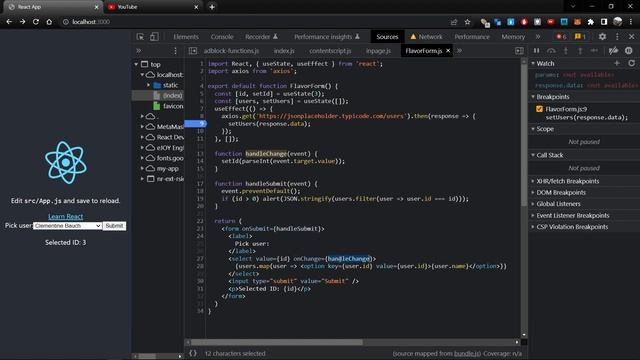Switch to the Network tab
The height and width of the screenshot is (360, 640).
click(426, 37)
